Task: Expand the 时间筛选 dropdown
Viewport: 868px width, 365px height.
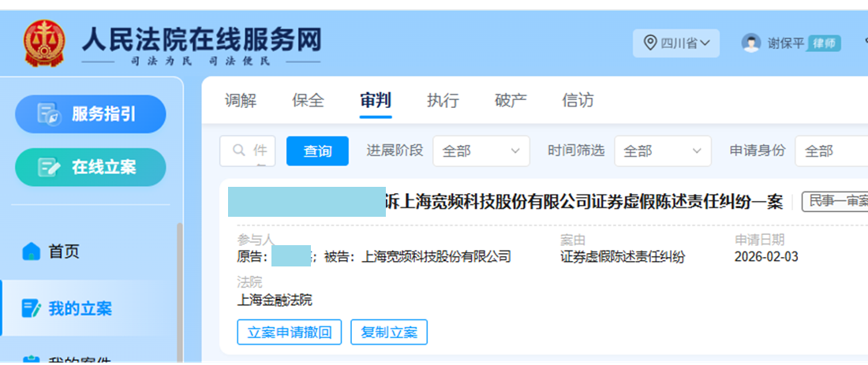Action: 663,151
